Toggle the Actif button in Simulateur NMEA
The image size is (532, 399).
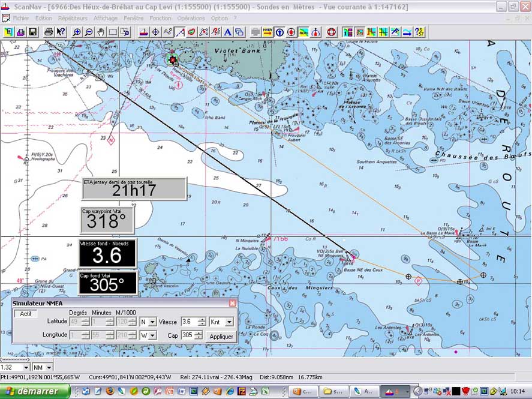pos(25,313)
